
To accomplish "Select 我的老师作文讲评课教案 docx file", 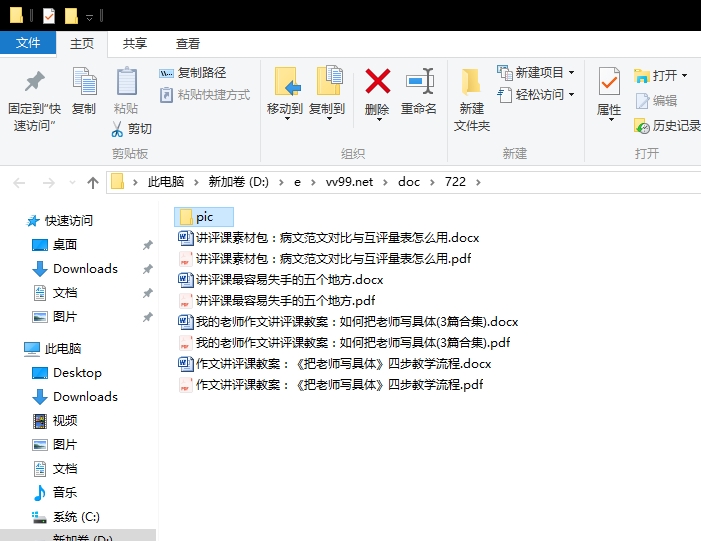I will point(348,322).
